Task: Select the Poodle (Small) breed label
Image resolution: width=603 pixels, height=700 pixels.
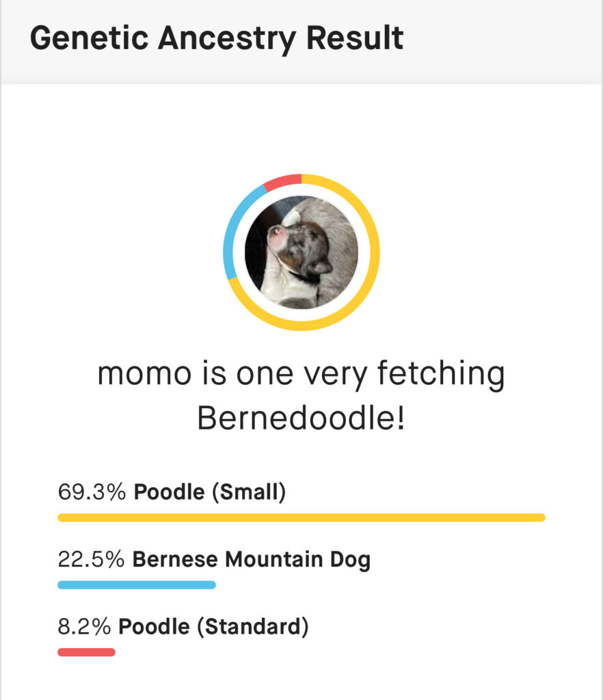Action: tap(209, 492)
